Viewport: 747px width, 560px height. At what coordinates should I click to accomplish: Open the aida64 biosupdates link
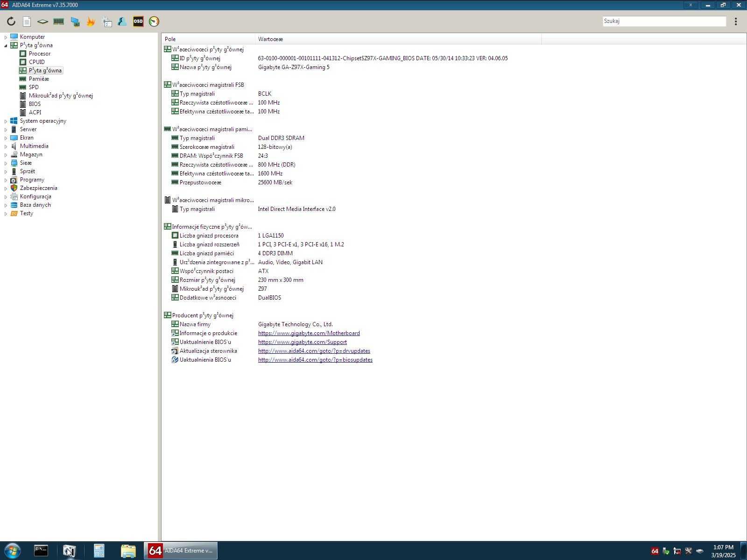(x=315, y=360)
